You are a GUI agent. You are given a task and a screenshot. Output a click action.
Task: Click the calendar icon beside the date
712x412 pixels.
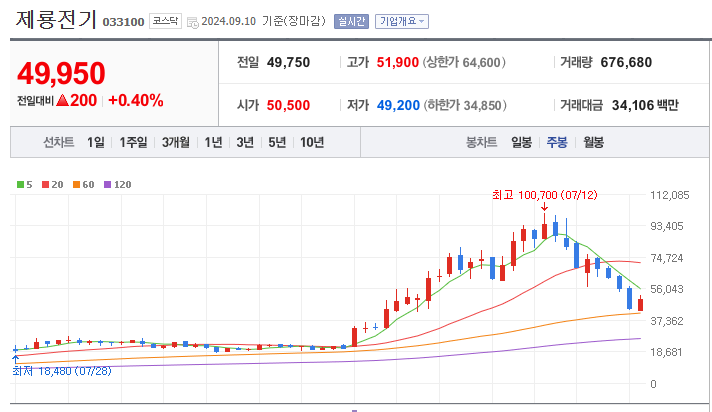[x=193, y=22]
